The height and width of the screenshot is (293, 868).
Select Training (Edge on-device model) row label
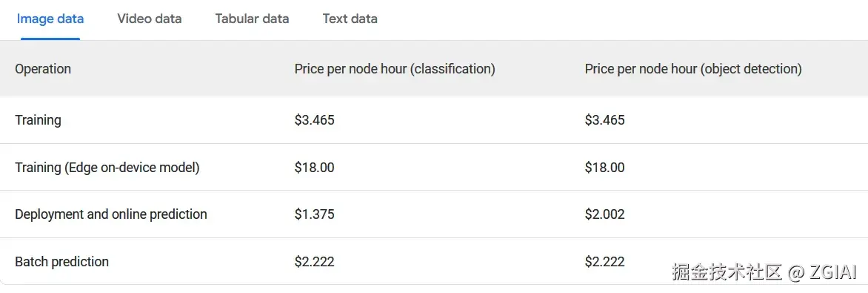(x=107, y=168)
